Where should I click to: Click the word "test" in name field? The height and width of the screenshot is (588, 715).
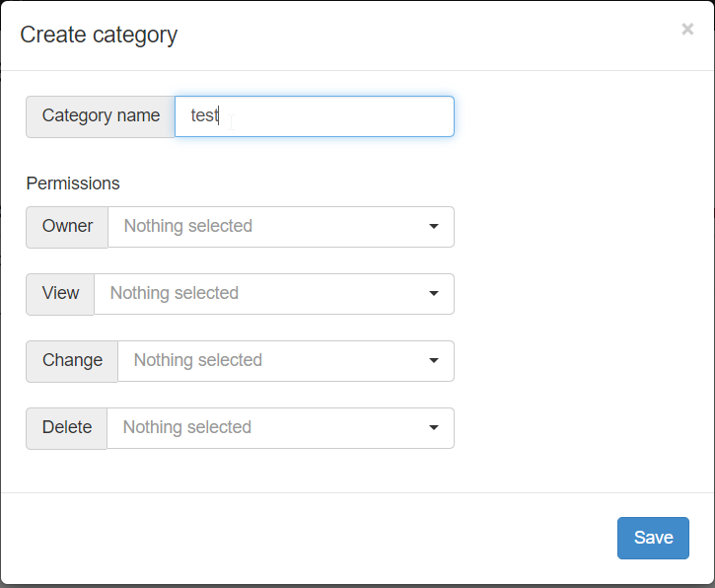coord(204,116)
